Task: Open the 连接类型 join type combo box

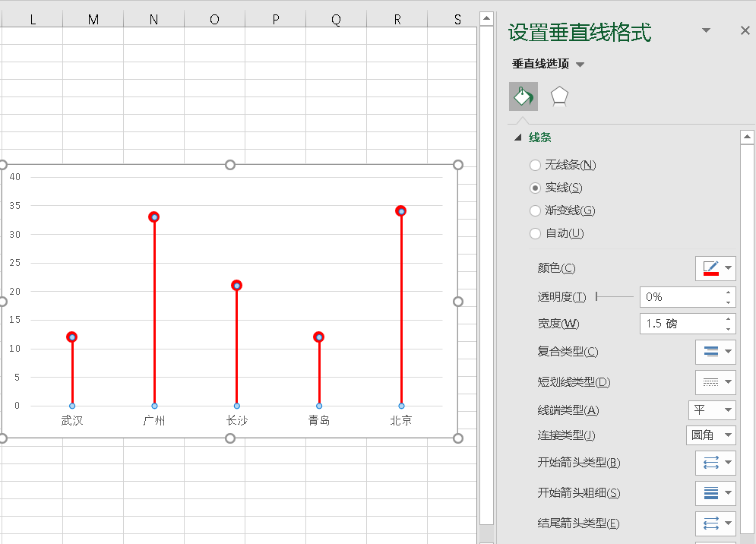Action: pos(710,435)
